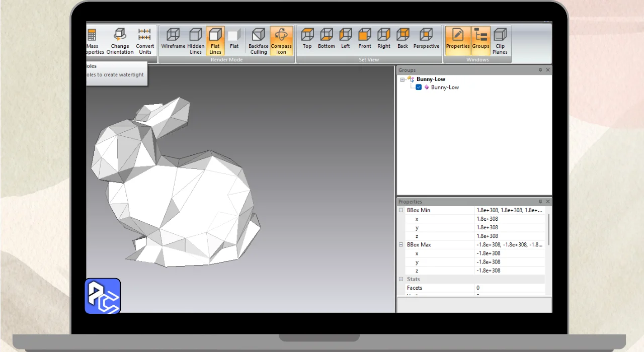Select the Perspective view
This screenshot has height=352, width=644.
(x=426, y=40)
